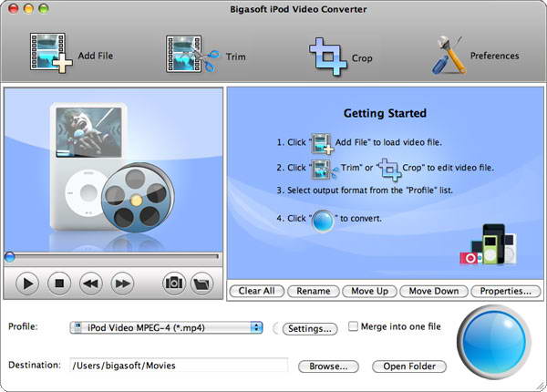Click the window resize grip corner

point(541,386)
